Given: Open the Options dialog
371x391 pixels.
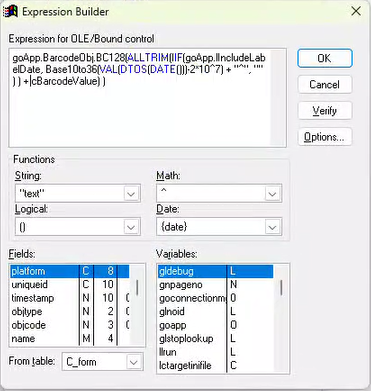Looking at the screenshot, I should pos(324,137).
